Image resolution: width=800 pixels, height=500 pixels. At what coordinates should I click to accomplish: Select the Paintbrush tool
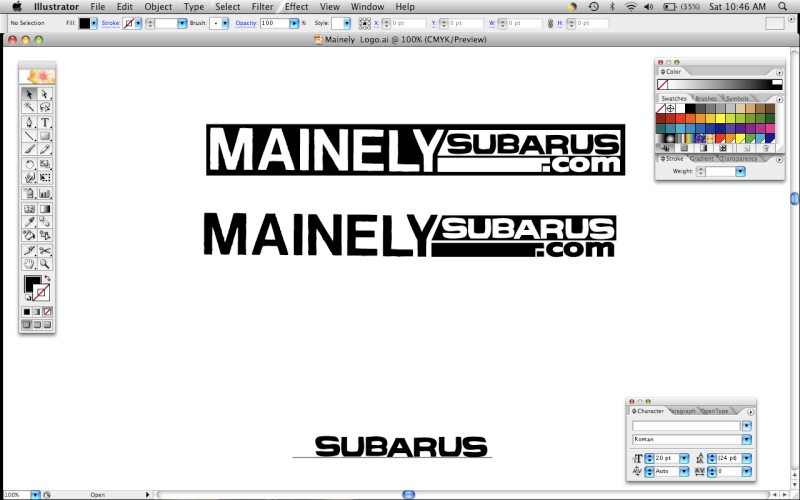click(29, 149)
